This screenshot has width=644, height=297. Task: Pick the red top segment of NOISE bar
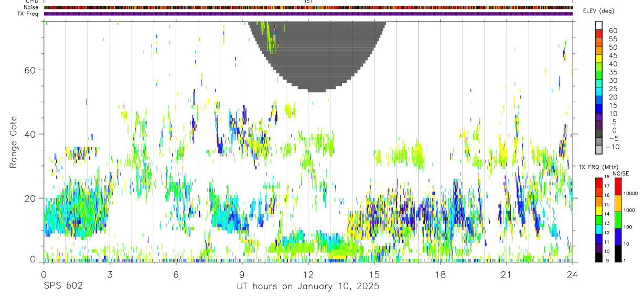pos(617,187)
